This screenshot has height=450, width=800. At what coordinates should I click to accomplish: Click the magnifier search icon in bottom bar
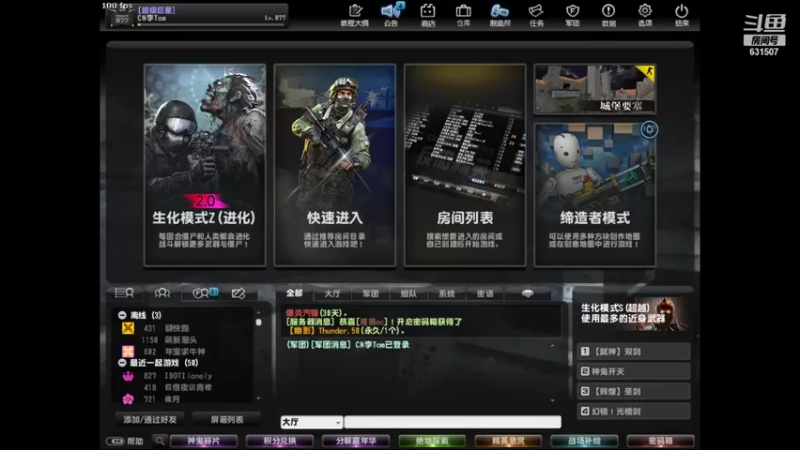[160, 440]
